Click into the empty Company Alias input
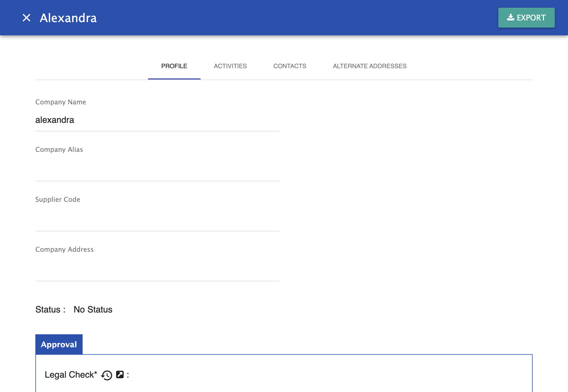Image resolution: width=568 pixels, height=392 pixels. coord(157,169)
